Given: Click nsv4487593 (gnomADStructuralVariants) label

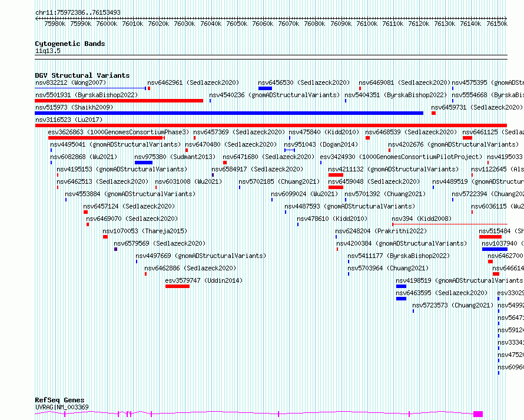Looking at the screenshot, I should 350,206.
